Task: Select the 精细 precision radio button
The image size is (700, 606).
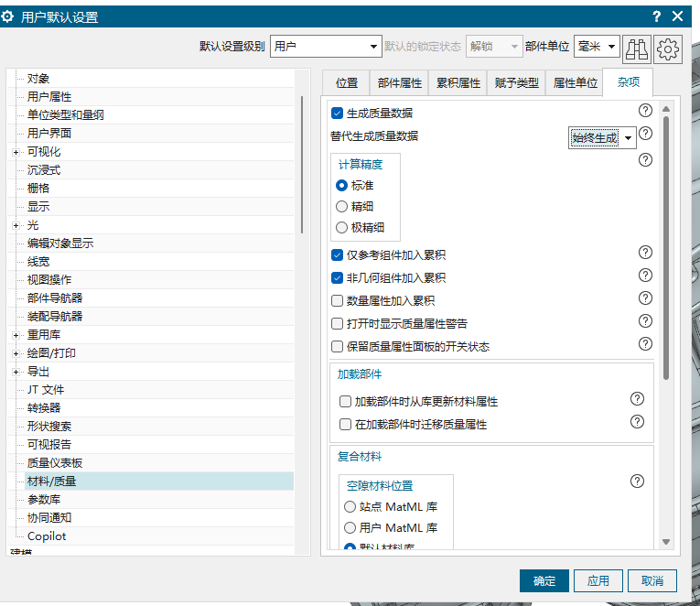Action: [x=342, y=207]
